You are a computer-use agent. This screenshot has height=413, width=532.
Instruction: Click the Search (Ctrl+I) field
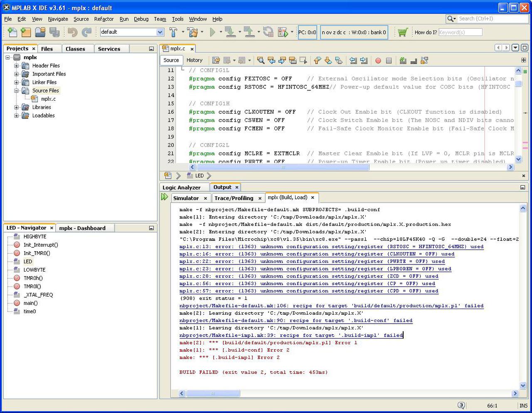coord(493,19)
